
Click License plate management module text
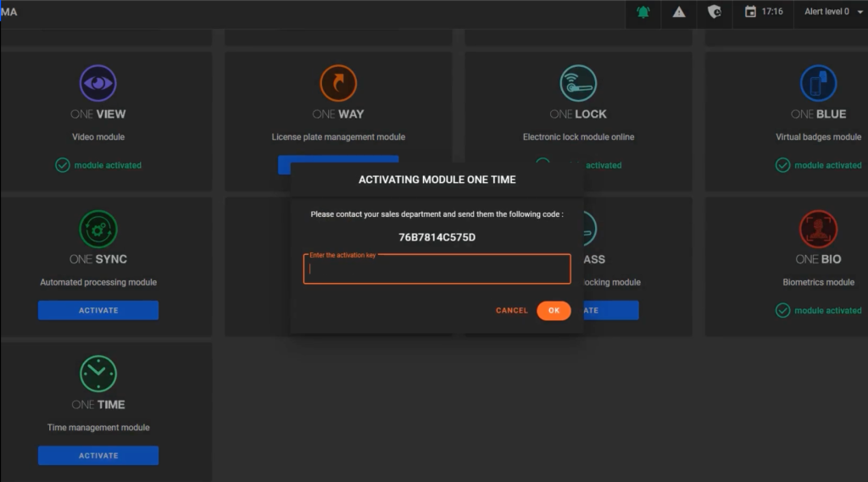pyautogui.click(x=338, y=136)
